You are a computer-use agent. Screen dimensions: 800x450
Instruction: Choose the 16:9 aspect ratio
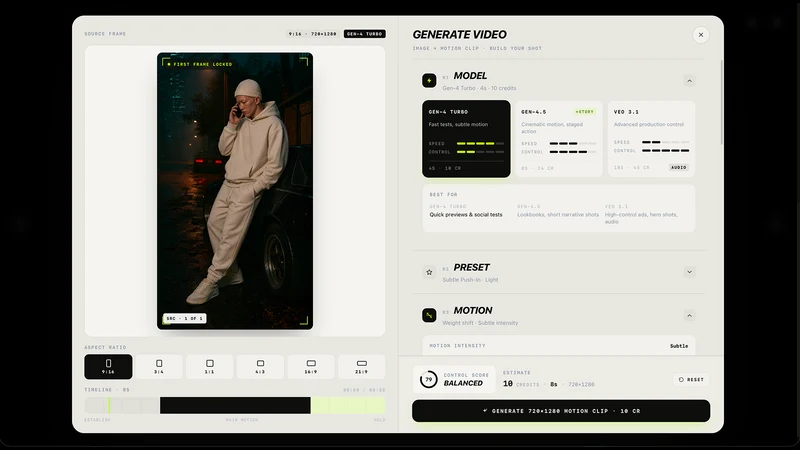[311, 366]
